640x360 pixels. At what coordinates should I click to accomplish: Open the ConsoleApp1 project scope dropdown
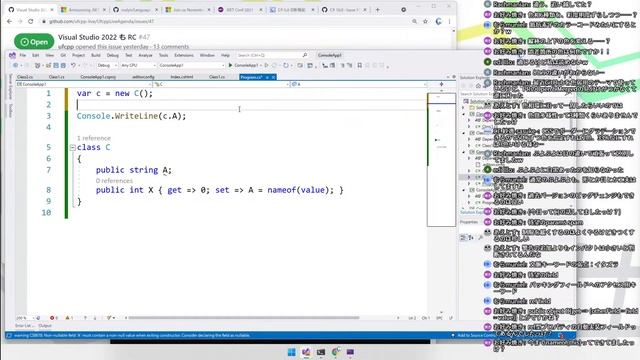pyautogui.click(x=84, y=84)
